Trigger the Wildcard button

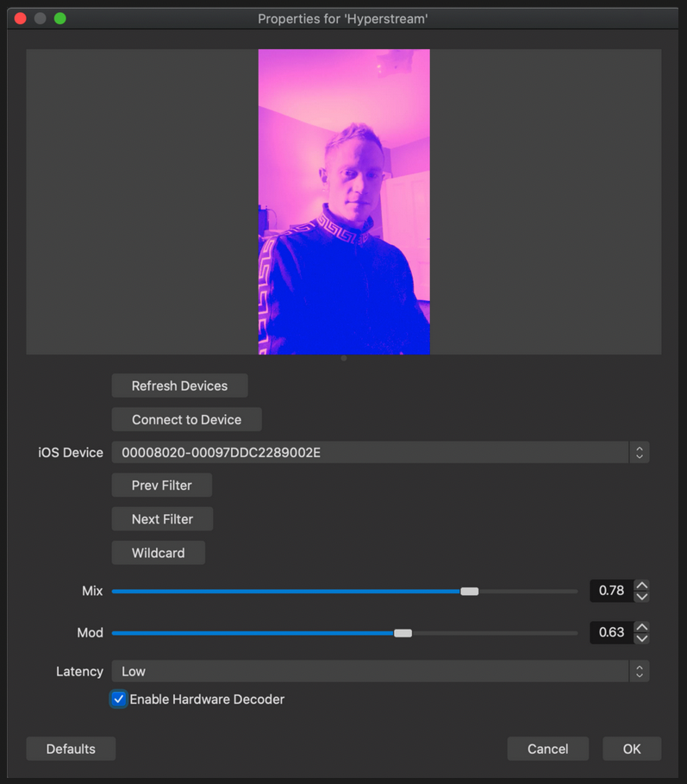(x=158, y=553)
